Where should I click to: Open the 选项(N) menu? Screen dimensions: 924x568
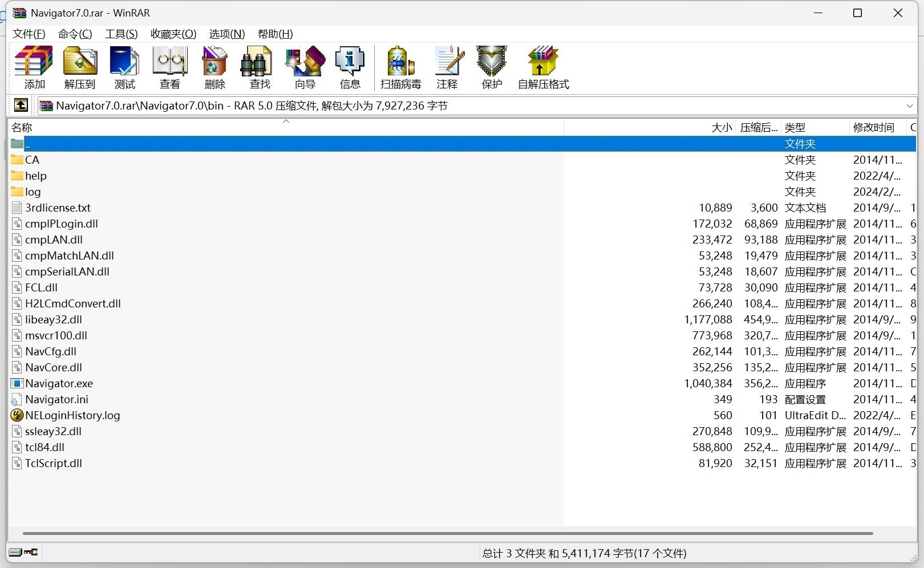pos(227,34)
